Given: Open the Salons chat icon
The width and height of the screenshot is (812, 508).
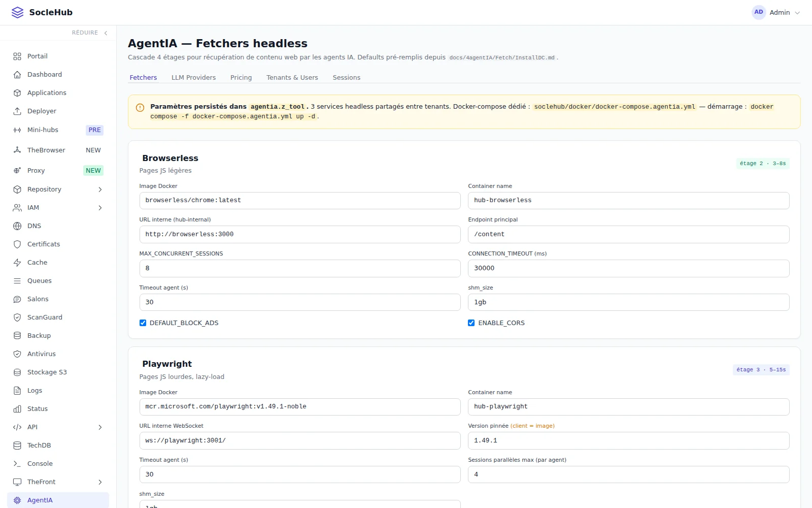Looking at the screenshot, I should click(17, 299).
